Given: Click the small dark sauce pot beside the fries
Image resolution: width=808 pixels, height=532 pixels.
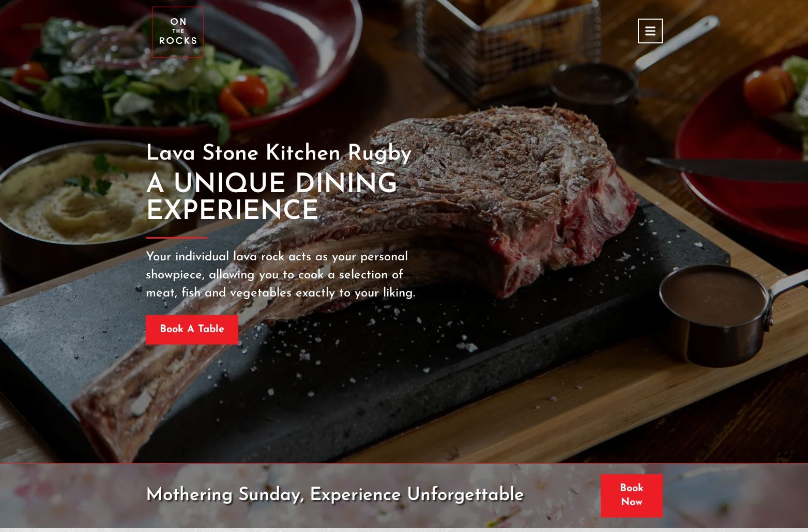Looking at the screenshot, I should (x=594, y=85).
